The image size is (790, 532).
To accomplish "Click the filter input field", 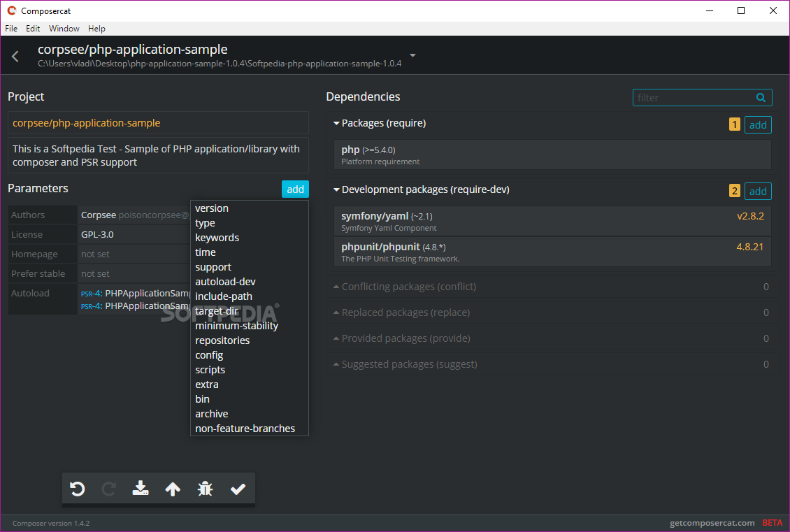I will pyautogui.click(x=703, y=98).
